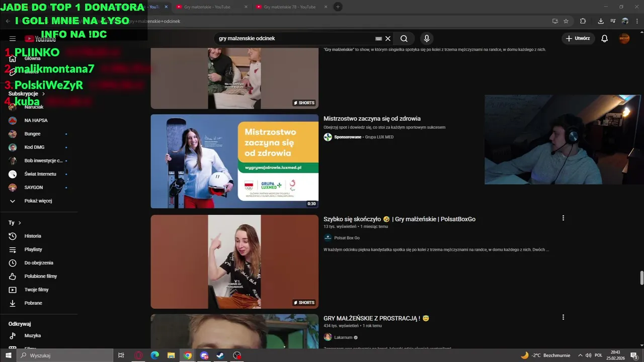Click into the YouTube search field
The image size is (644, 362).
click(294, 39)
